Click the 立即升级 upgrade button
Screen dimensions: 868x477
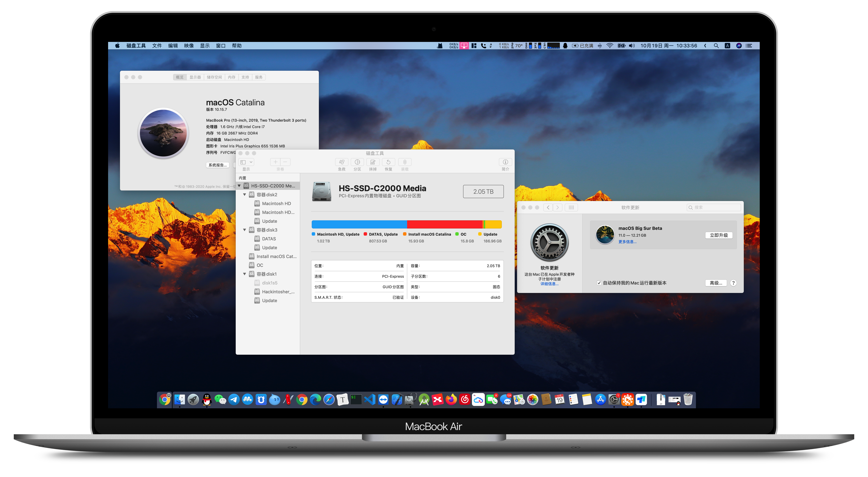click(719, 235)
